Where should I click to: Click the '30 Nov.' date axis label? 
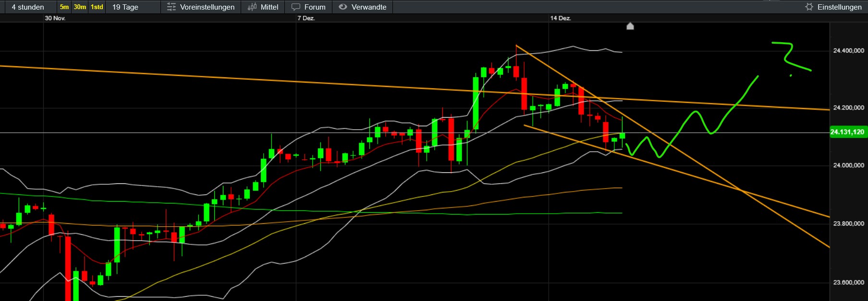pyautogui.click(x=55, y=18)
